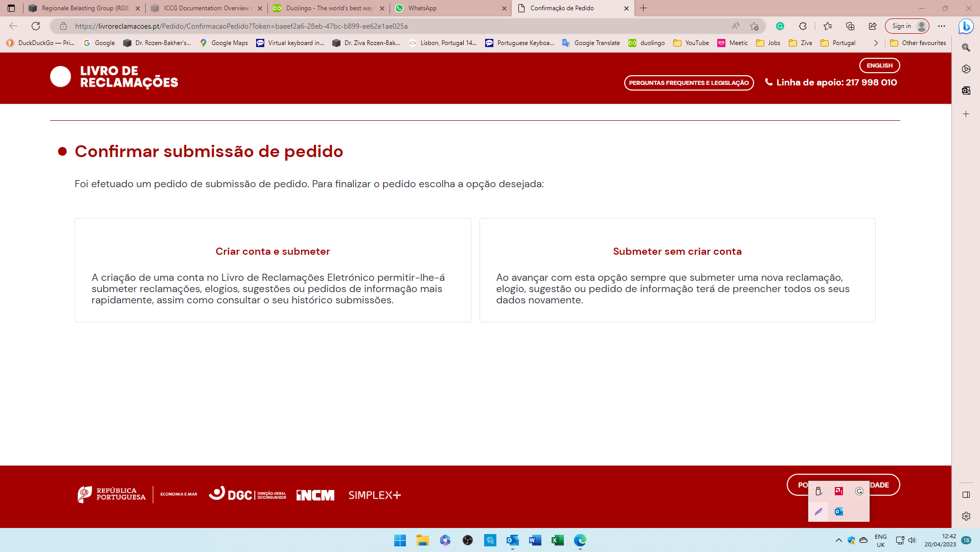View site information via the padlock icon

point(63,26)
